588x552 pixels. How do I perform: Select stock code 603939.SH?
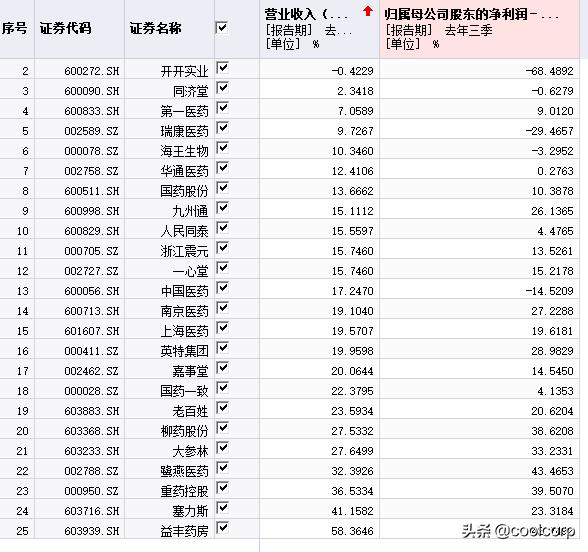pyautogui.click(x=92, y=531)
